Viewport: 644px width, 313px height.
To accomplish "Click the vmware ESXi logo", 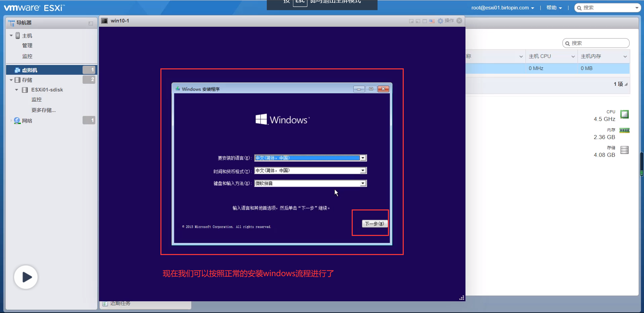I will (x=34, y=8).
